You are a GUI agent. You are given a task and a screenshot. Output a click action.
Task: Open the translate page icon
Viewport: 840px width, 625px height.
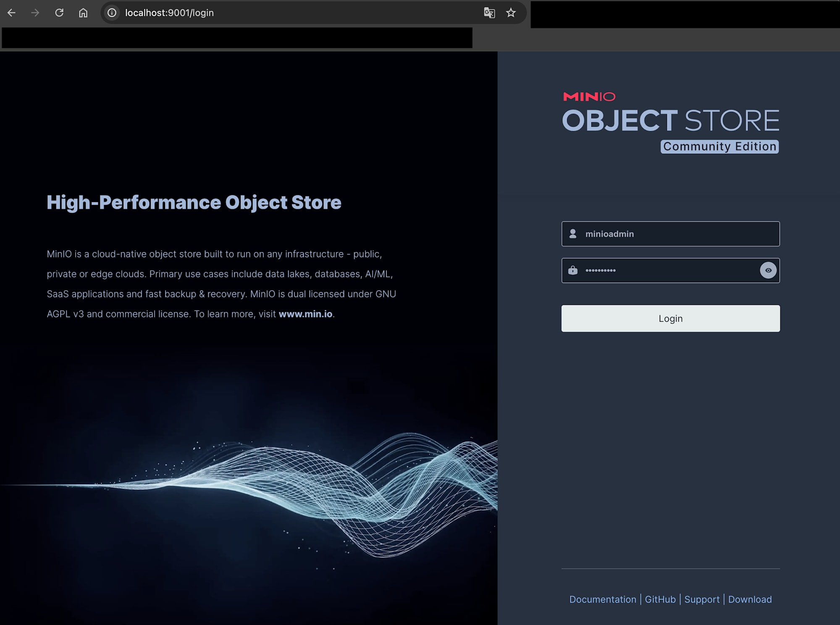489,13
